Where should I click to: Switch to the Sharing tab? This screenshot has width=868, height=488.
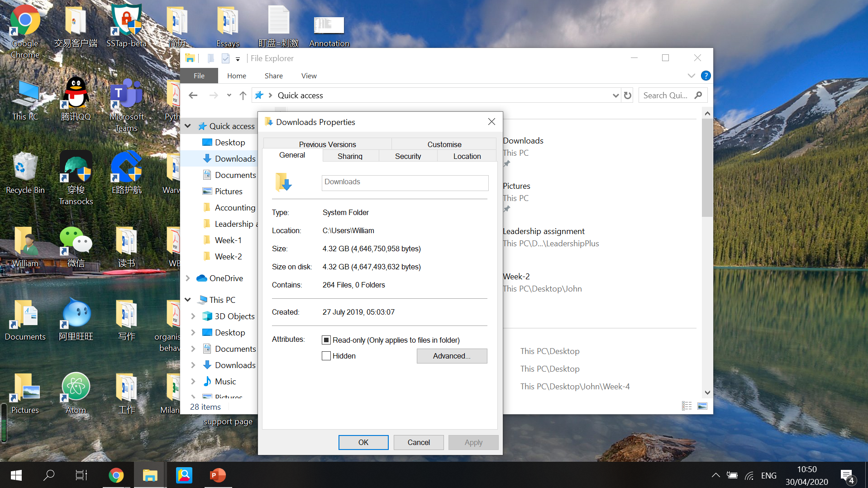(350, 156)
